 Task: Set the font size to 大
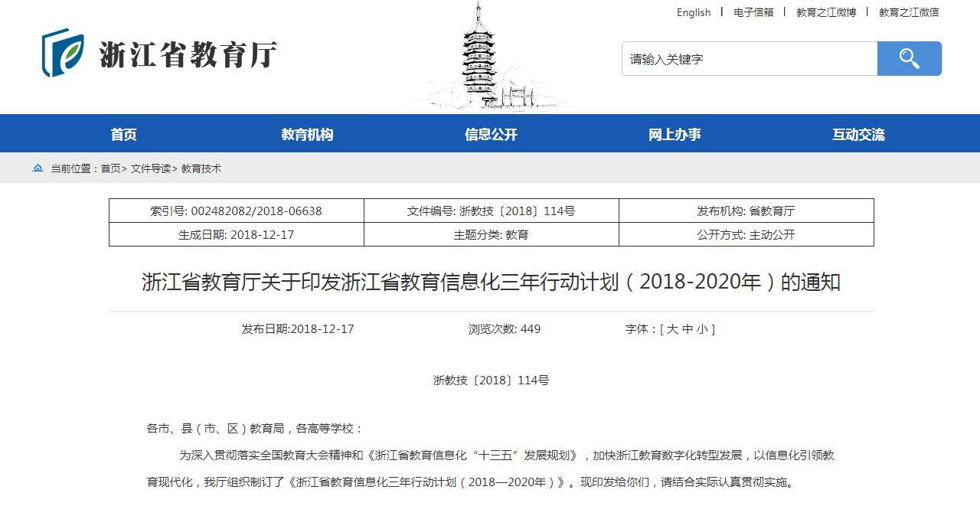coord(672,329)
